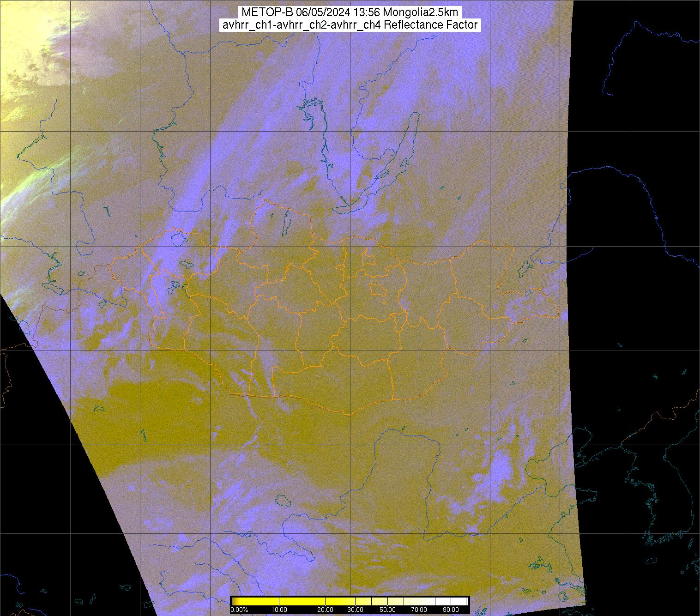700x616 pixels.
Task: Click the 20.00 label on the color scale
Action: click(325, 610)
